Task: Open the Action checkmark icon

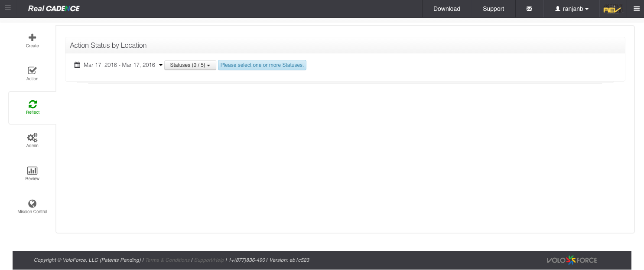Action: 32,71
